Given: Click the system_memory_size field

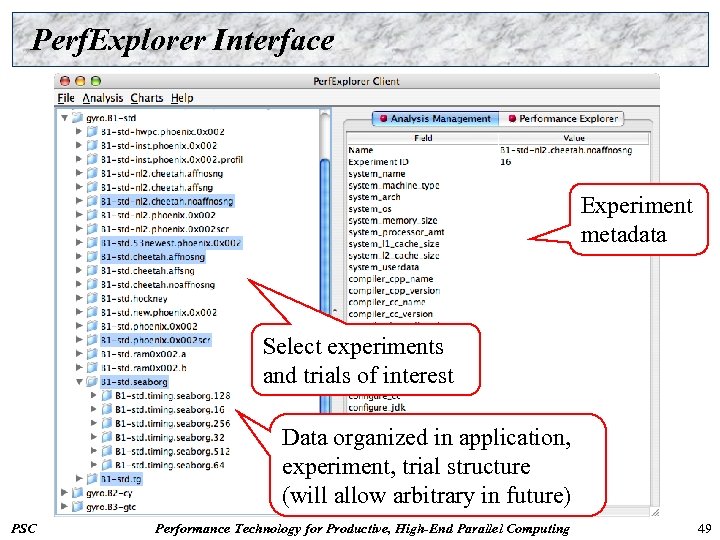Looking at the screenshot, I should click(393, 220).
